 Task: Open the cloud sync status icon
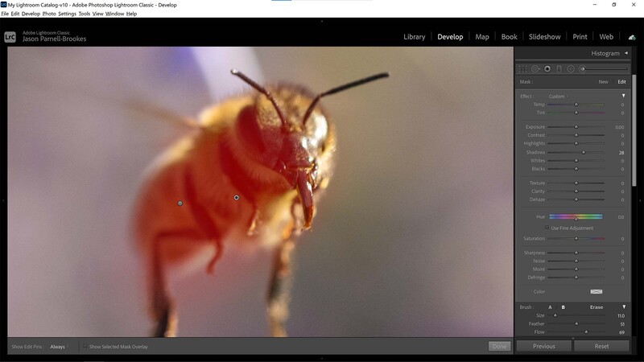pos(632,37)
